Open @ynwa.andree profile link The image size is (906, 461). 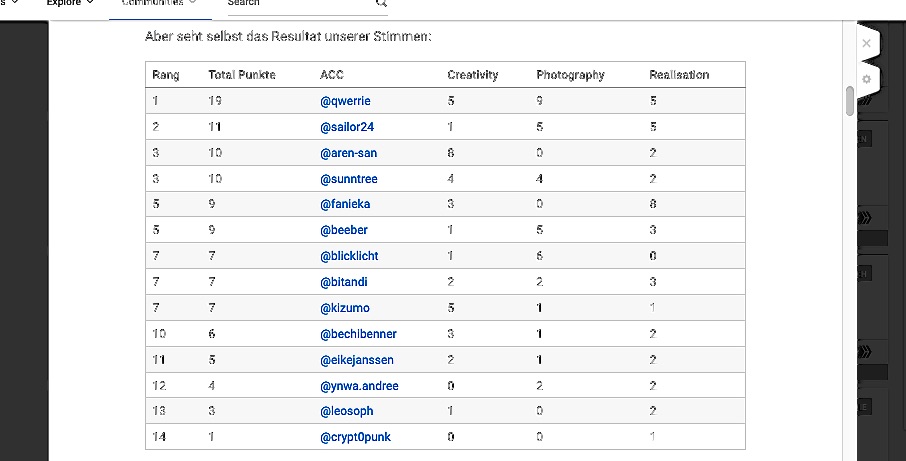tap(359, 386)
